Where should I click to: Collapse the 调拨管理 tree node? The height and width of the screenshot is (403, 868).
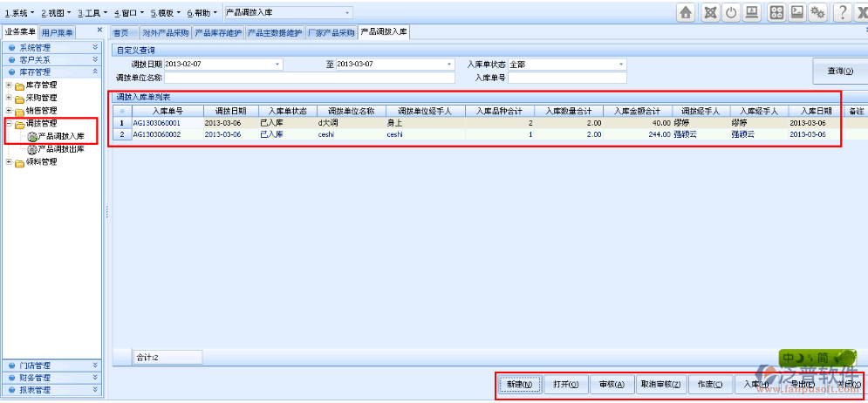[9, 123]
